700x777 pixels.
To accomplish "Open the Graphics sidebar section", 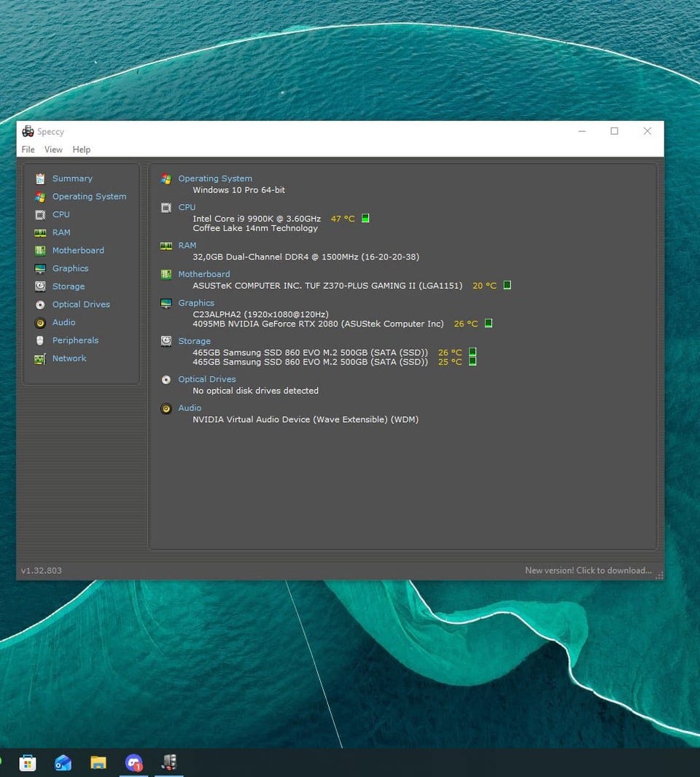I will 70,268.
